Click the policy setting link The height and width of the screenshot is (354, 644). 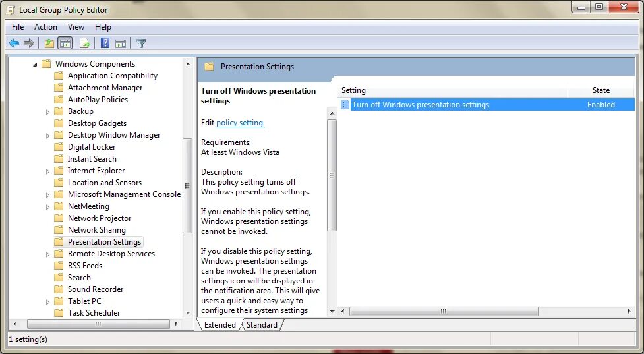241,123
